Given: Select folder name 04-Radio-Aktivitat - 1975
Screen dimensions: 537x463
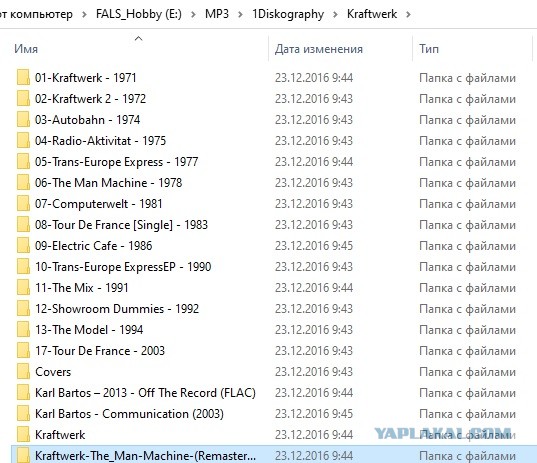Looking at the screenshot, I should point(100,141).
